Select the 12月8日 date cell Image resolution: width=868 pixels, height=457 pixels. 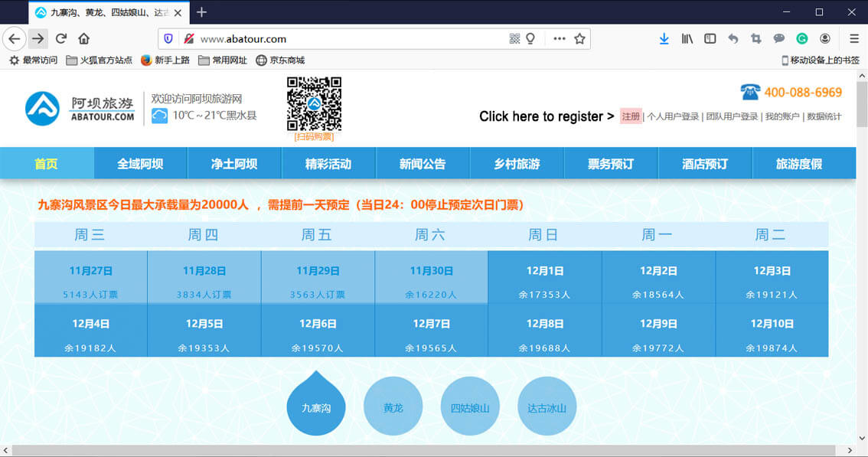tap(545, 330)
